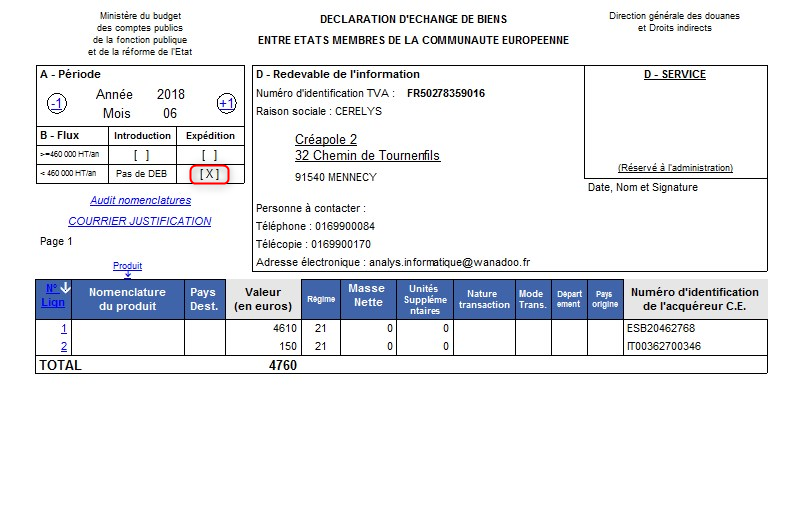Check Introduction box for >=460 000 HT/an

142,155
